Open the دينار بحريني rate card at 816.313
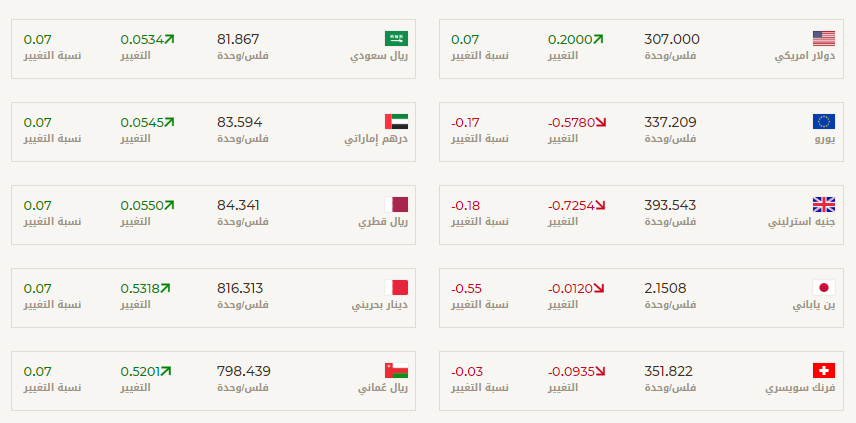Image resolution: width=856 pixels, height=423 pixels. point(213,298)
